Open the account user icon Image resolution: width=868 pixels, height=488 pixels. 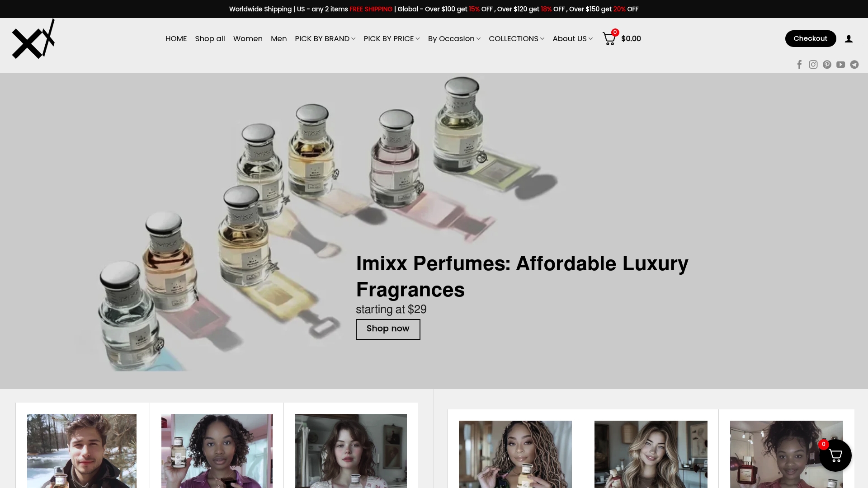pyautogui.click(x=849, y=39)
